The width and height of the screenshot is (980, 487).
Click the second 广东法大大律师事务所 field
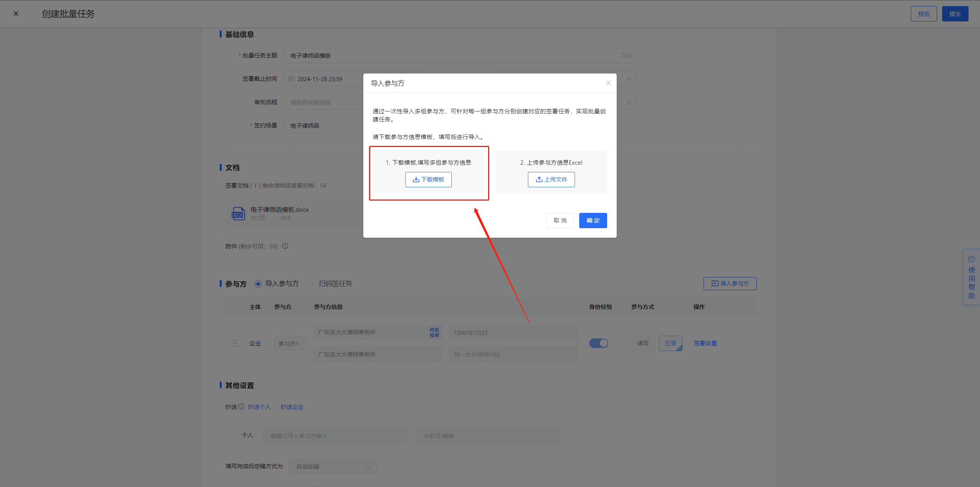[x=377, y=354]
